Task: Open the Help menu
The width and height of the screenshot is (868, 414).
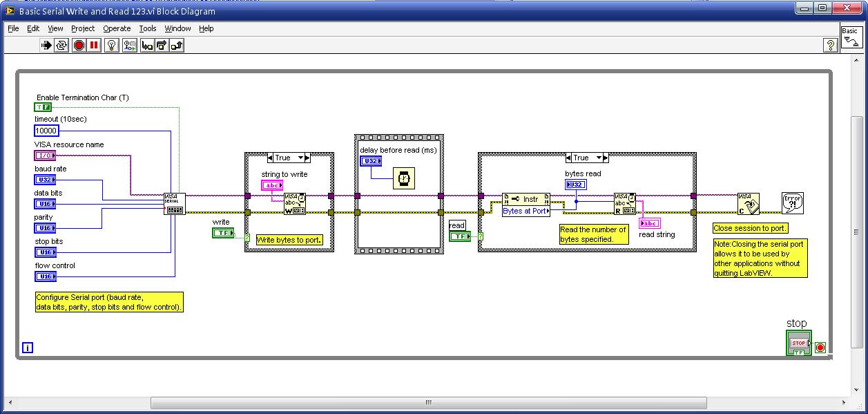Action: pyautogui.click(x=206, y=28)
